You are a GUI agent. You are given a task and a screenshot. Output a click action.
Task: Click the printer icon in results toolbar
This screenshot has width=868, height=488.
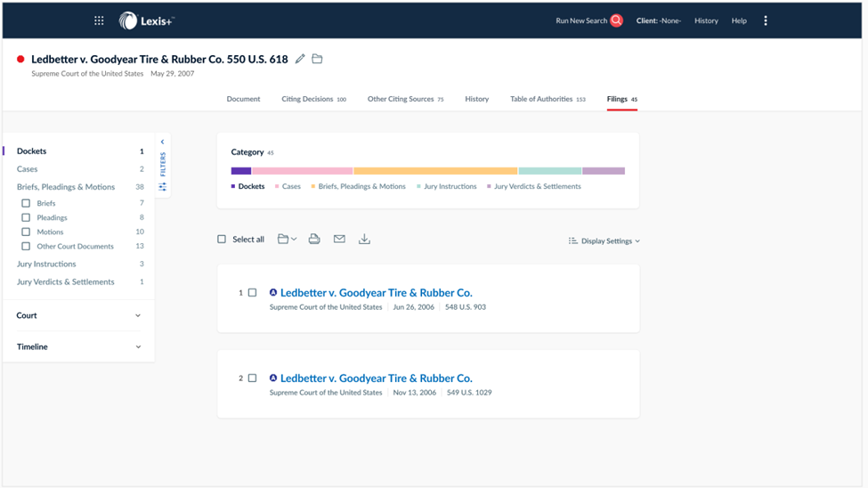[314, 240]
